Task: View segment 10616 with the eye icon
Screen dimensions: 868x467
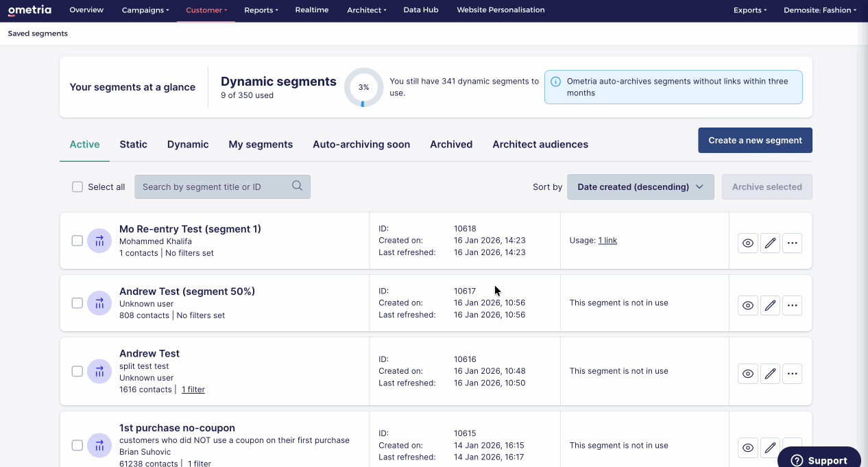Action: click(x=748, y=374)
